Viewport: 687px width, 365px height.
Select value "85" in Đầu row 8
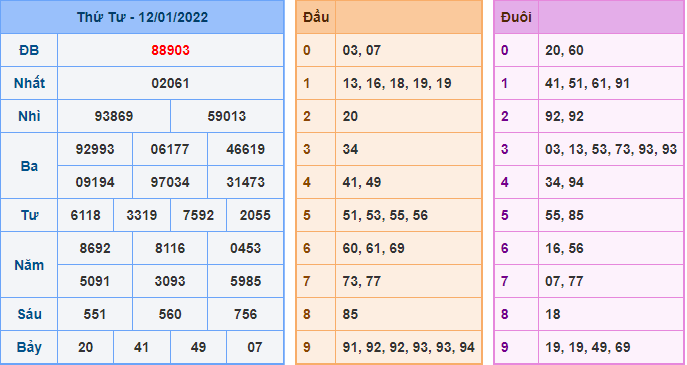[351, 314]
